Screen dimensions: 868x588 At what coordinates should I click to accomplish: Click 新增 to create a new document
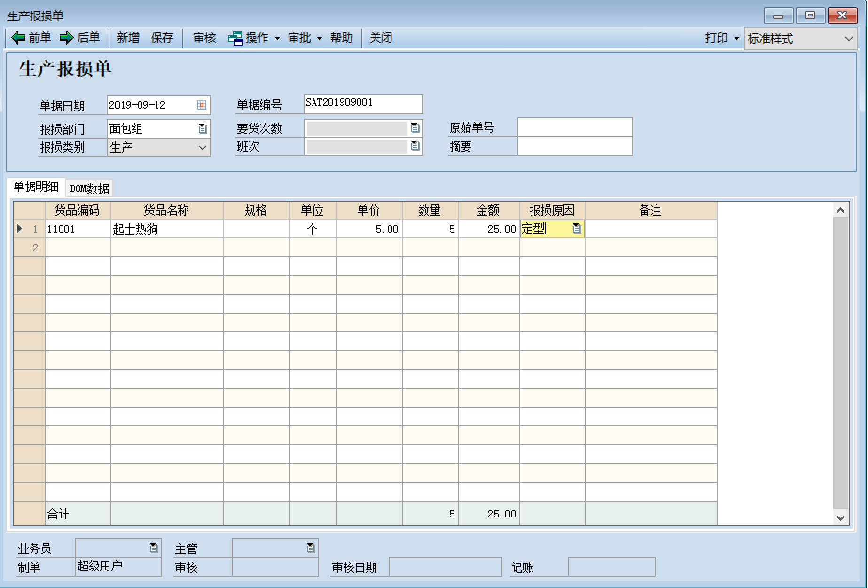[128, 38]
